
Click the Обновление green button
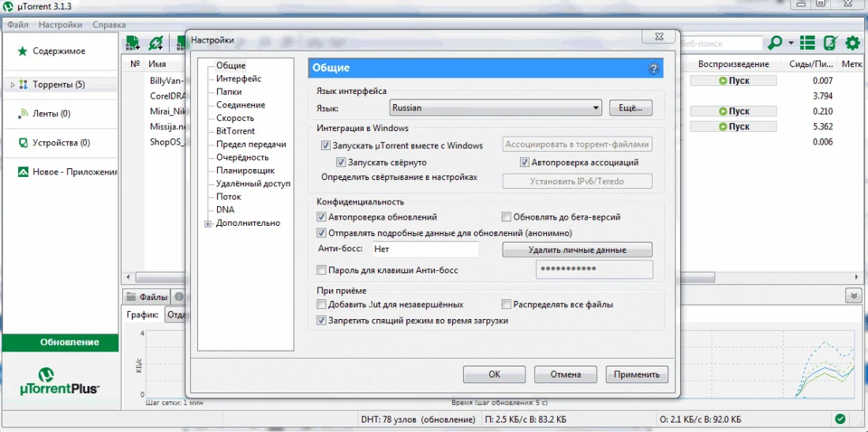pyautogui.click(x=60, y=342)
